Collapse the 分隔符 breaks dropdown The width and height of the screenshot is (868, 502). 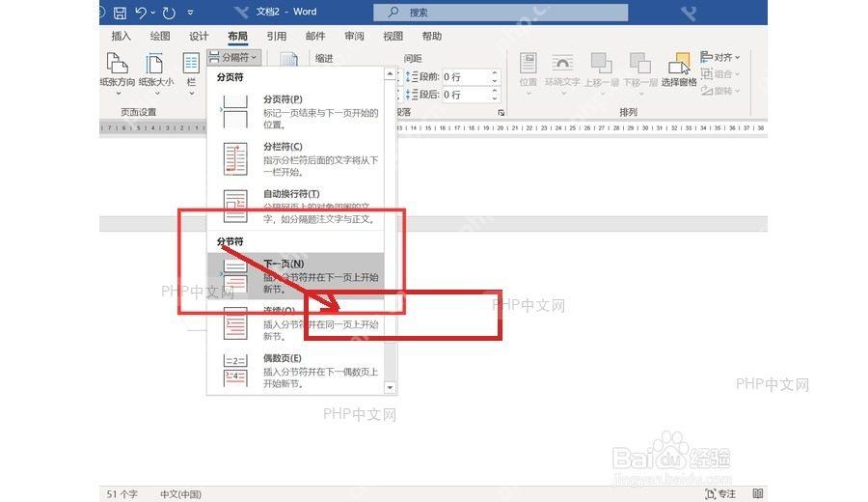pyautogui.click(x=233, y=57)
